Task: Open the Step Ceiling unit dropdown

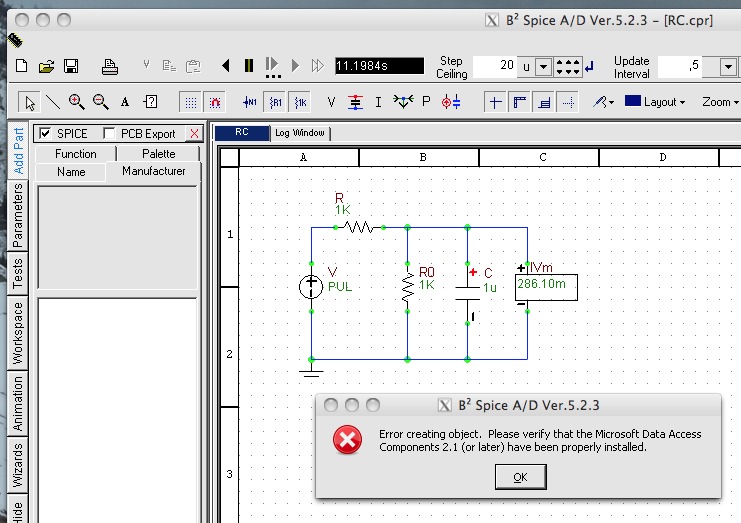Action: click(543, 67)
